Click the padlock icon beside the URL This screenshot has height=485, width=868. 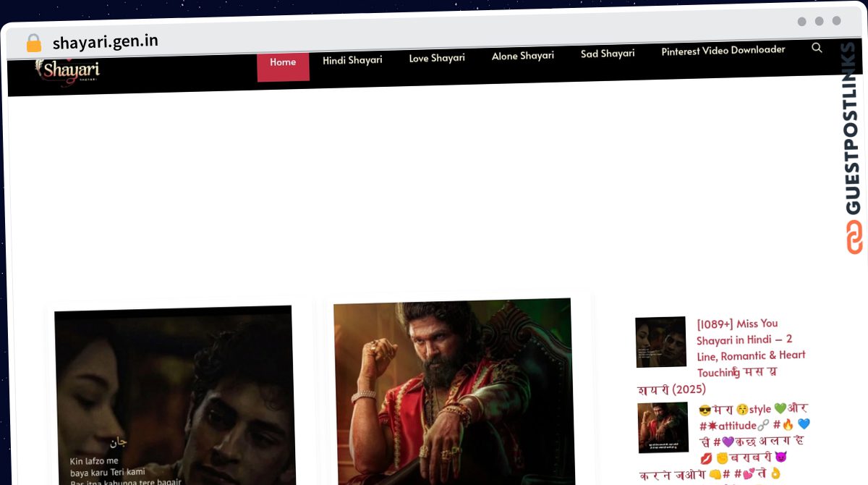[33, 43]
